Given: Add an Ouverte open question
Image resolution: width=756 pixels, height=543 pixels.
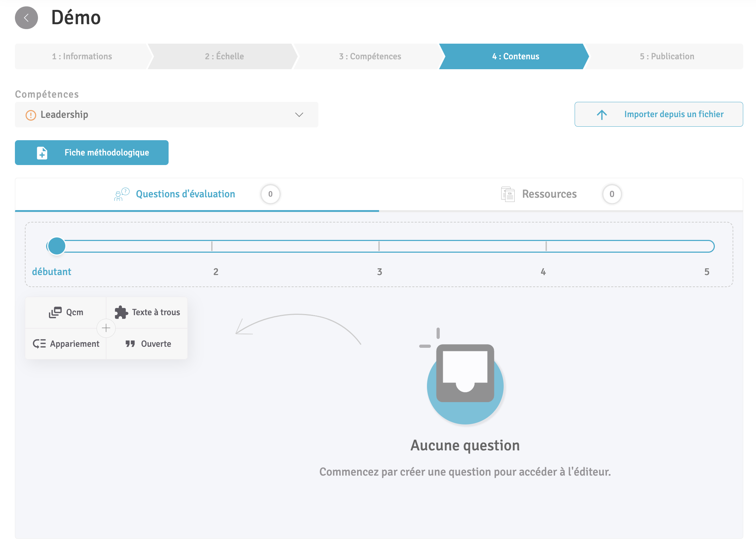Looking at the screenshot, I should [148, 344].
